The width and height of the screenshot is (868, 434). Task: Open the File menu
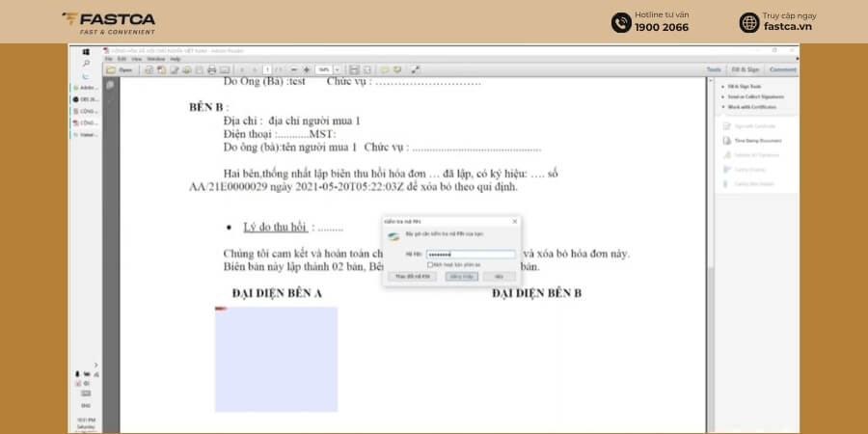pos(108,59)
